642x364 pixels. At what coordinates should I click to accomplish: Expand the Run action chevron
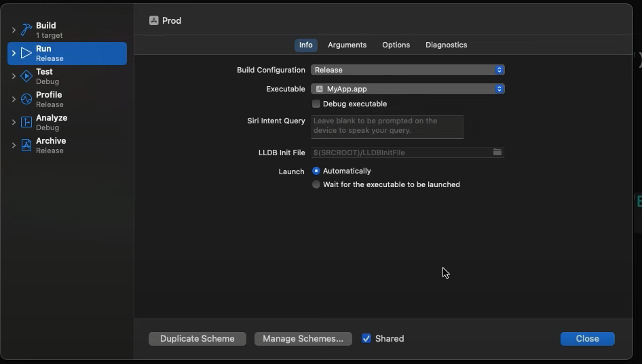click(x=14, y=53)
